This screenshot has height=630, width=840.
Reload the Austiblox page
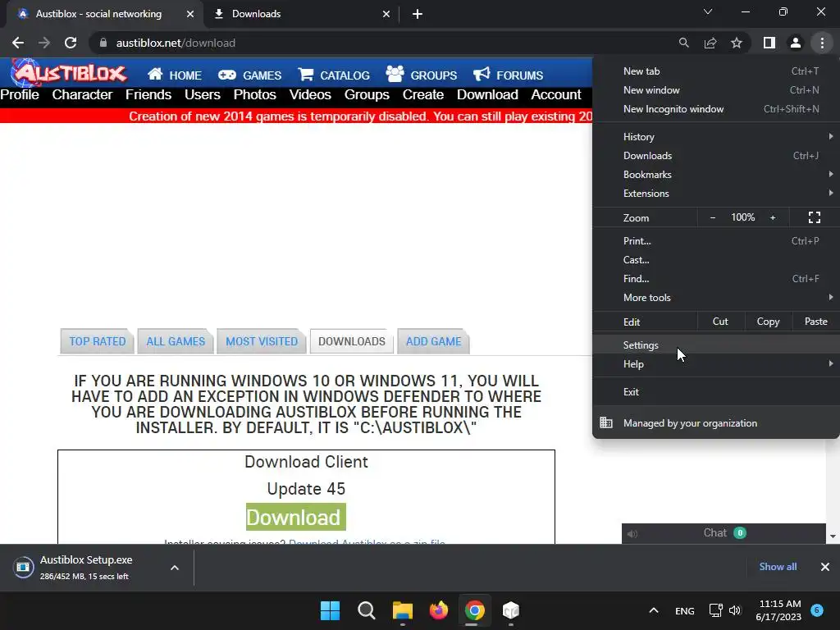[x=71, y=43]
